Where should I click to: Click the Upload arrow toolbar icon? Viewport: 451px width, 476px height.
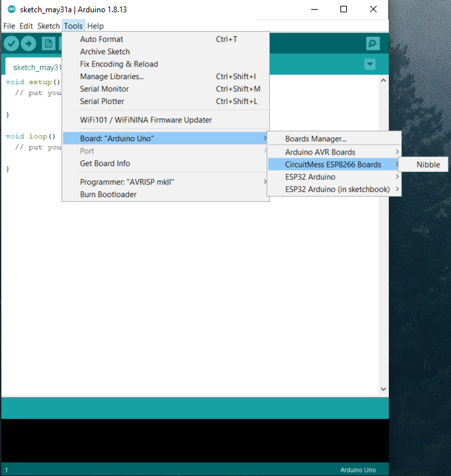(28, 44)
